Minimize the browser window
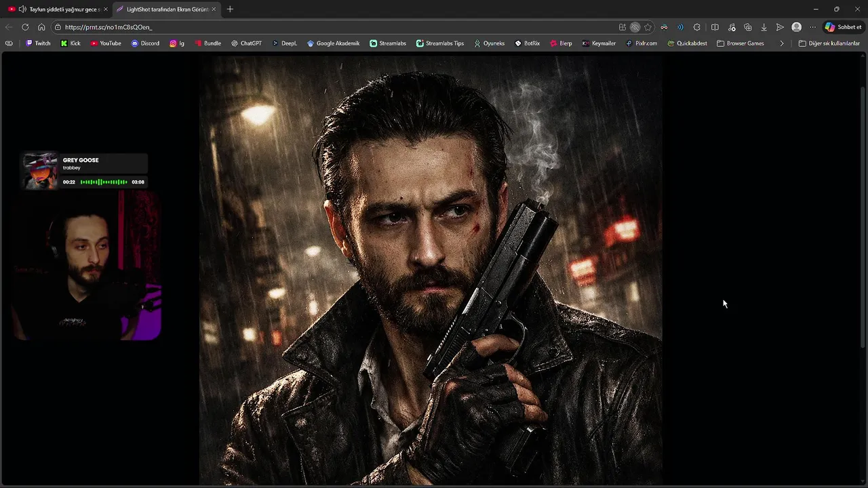 (x=816, y=9)
